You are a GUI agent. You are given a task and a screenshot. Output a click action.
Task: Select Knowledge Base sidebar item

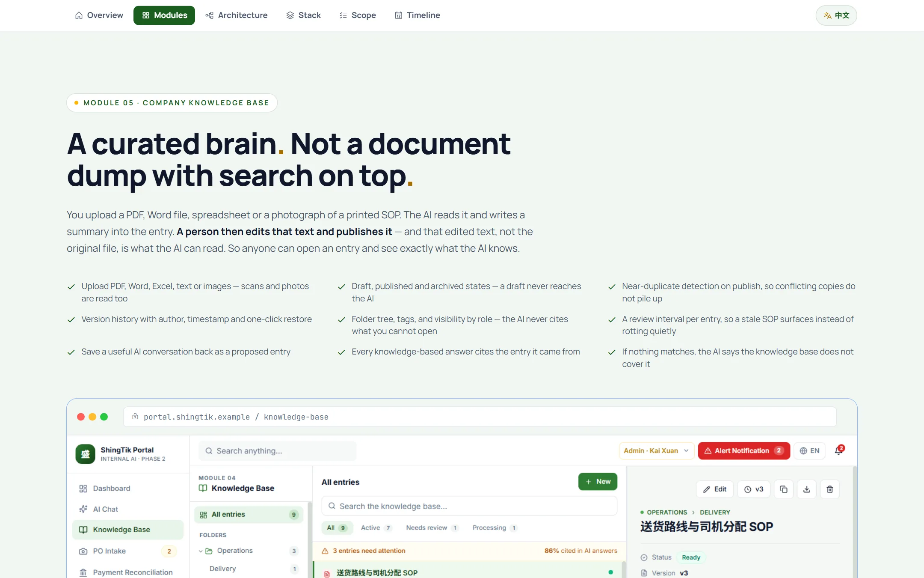point(127,530)
